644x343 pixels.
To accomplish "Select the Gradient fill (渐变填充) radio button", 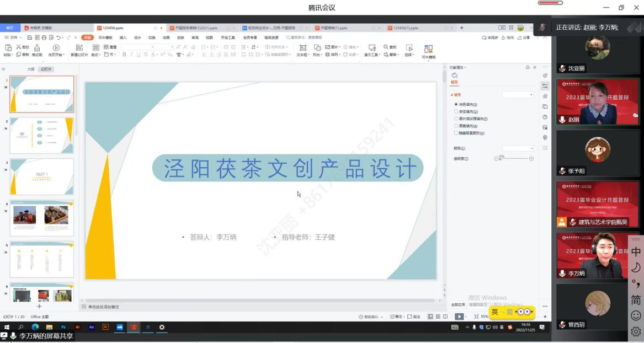I will [x=456, y=111].
